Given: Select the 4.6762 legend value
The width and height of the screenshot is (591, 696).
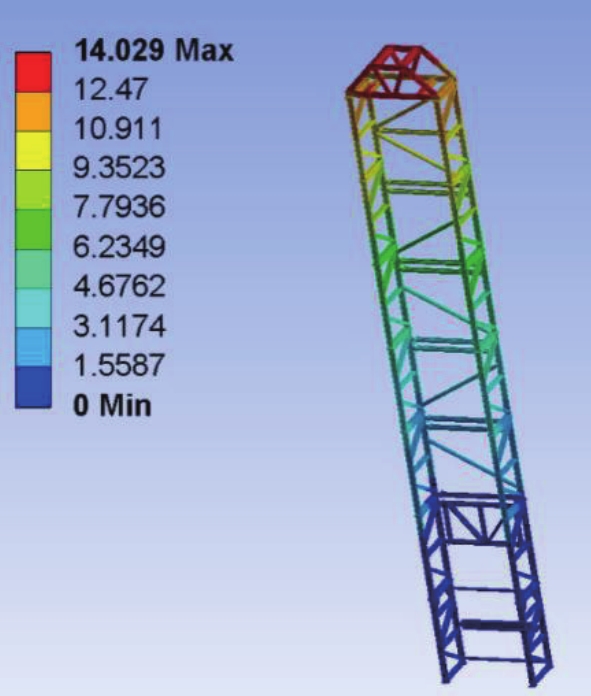Looking at the screenshot, I should click(119, 286).
